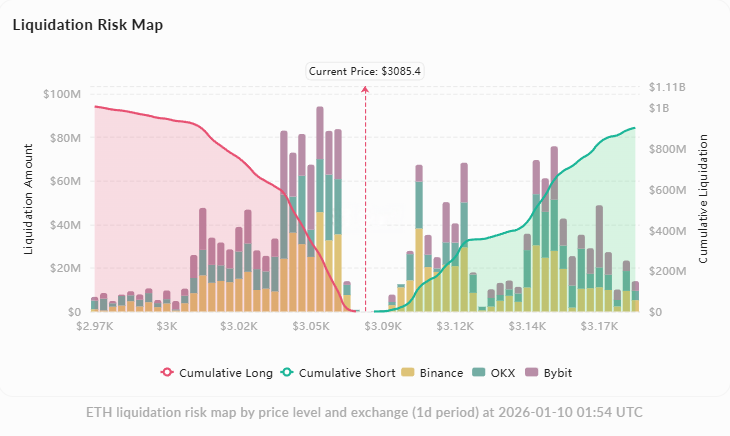Click the $100M y-axis label
Viewport: 730px width, 436px height.
click(x=63, y=94)
